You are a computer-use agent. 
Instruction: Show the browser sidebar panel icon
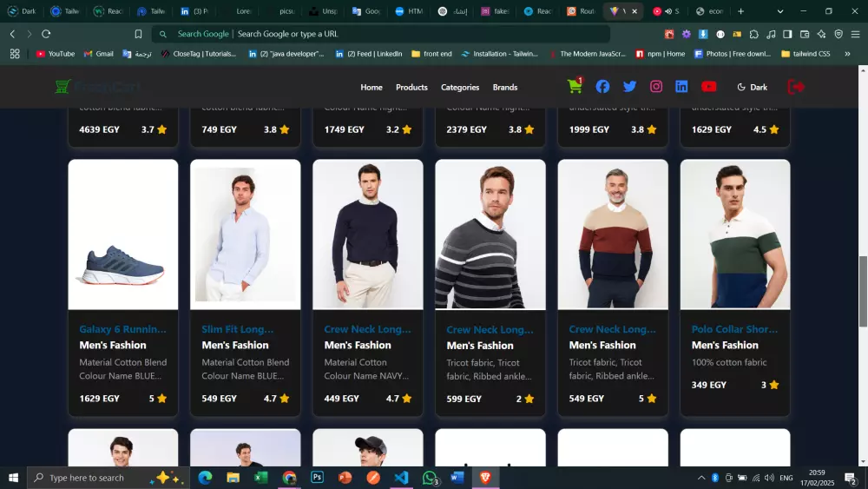pyautogui.click(x=787, y=34)
